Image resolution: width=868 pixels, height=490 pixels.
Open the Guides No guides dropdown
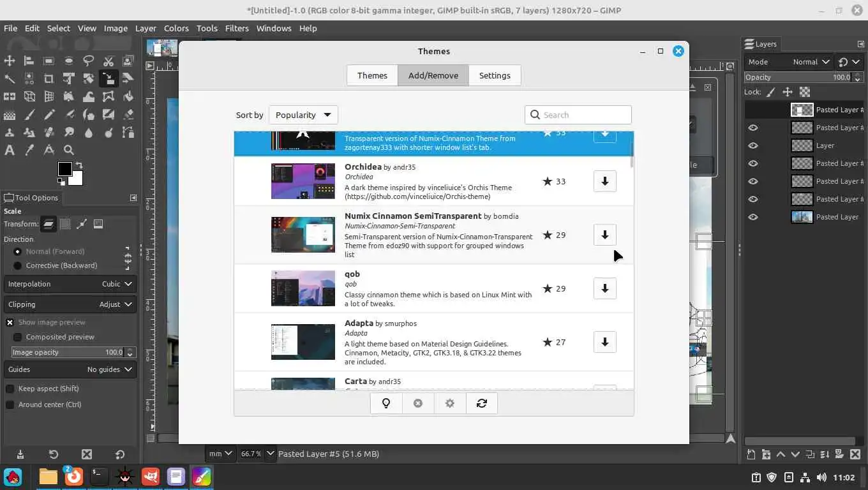click(70, 369)
